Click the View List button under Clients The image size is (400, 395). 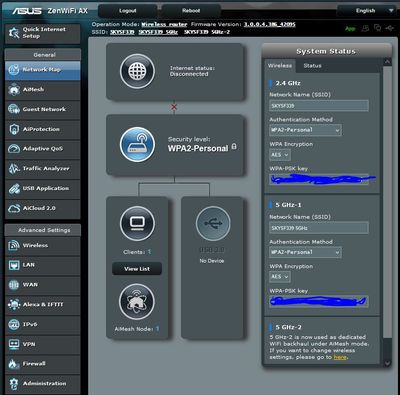137,269
